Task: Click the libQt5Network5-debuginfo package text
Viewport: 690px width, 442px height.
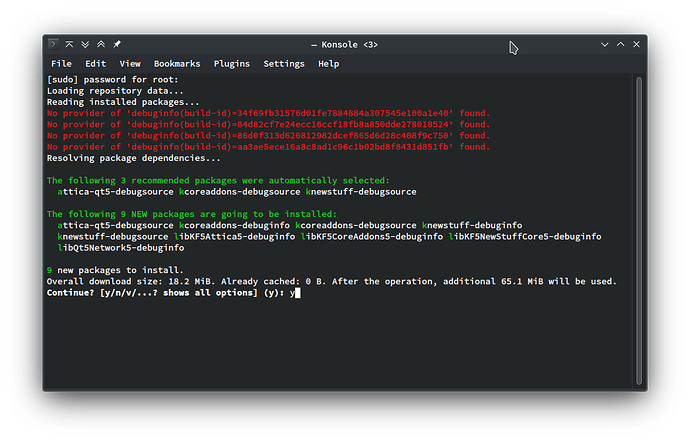Action: pyautogui.click(x=121, y=248)
